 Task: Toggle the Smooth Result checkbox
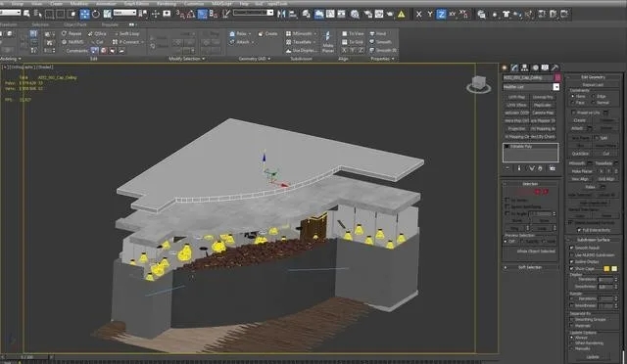pyautogui.click(x=572, y=248)
